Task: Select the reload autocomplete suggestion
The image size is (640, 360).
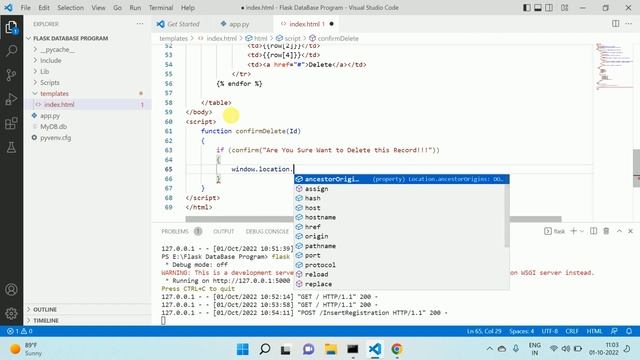Action: [x=400, y=274]
